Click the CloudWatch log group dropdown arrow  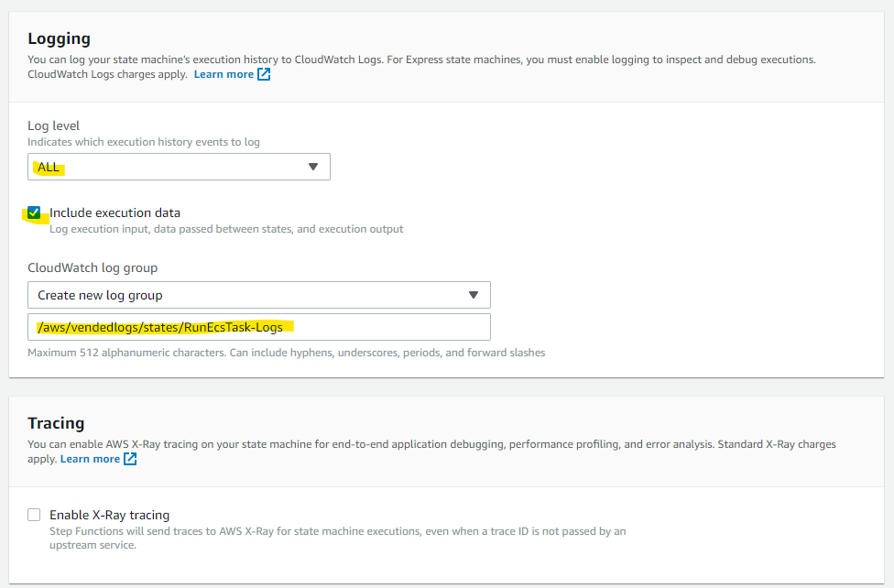tap(474, 294)
